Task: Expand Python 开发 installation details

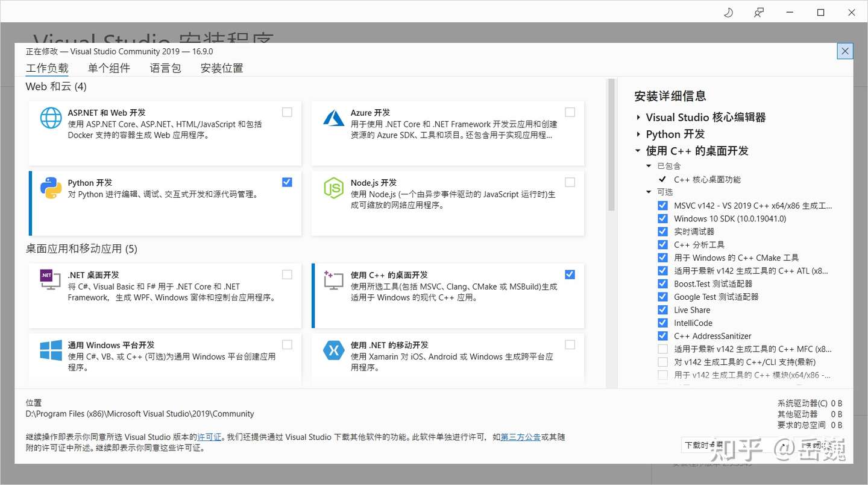Action: tap(638, 134)
